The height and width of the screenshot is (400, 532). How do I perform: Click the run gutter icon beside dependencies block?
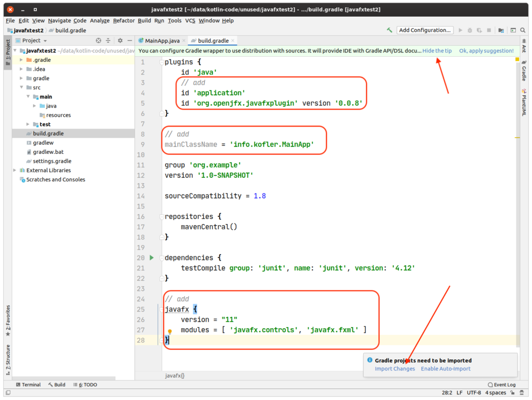[x=151, y=257]
